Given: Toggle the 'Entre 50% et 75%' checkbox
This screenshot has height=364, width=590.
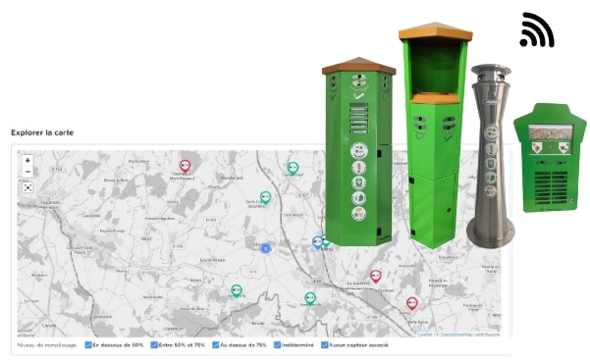Looking at the screenshot, I should coord(154,344).
